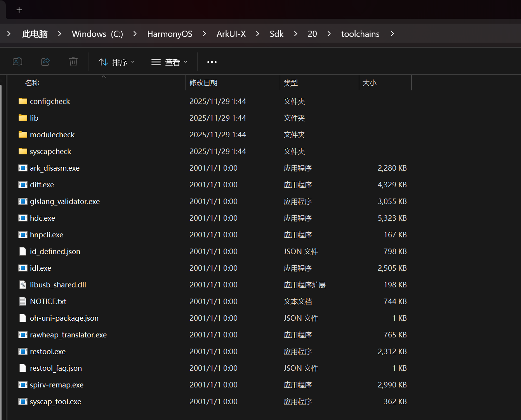Navigate to Windows (C:) in breadcrumb
Viewport: 521px width, 420px height.
click(x=97, y=34)
